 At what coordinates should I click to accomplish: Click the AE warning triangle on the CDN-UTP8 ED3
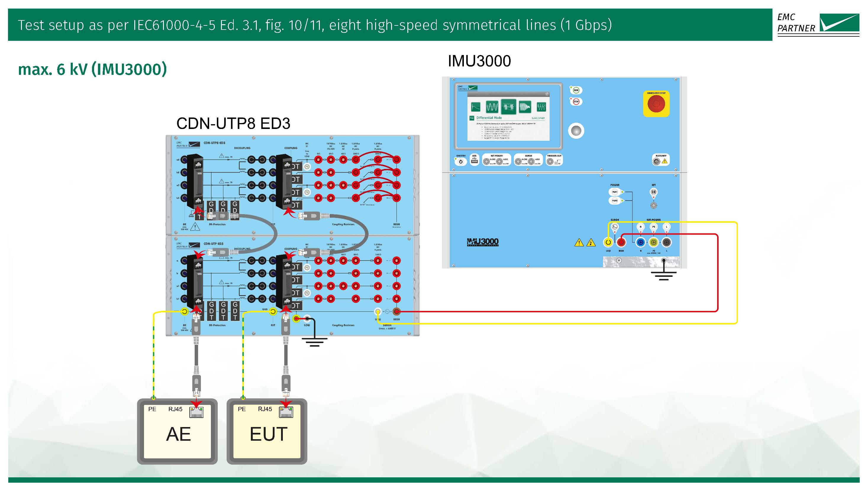pyautogui.click(x=195, y=227)
